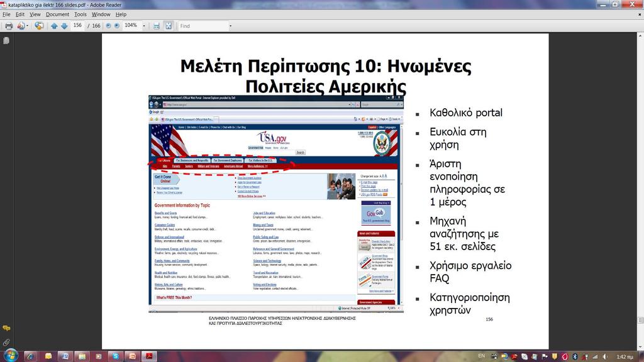Screen dimensions: 644x362
Task: Expand the Create PDF dropdown arrow
Action: pyautogui.click(x=27, y=26)
